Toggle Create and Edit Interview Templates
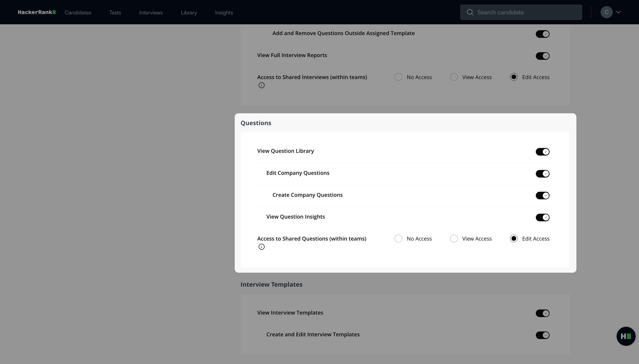This screenshot has width=639, height=364. [x=542, y=335]
